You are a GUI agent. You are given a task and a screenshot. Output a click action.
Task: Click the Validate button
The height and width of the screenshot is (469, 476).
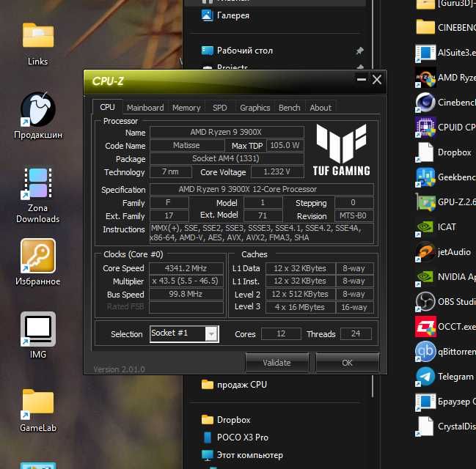point(277,363)
